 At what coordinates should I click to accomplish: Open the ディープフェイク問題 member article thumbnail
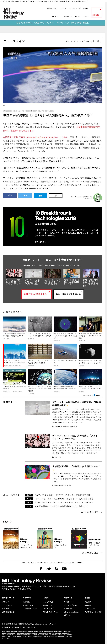click(14, 273)
